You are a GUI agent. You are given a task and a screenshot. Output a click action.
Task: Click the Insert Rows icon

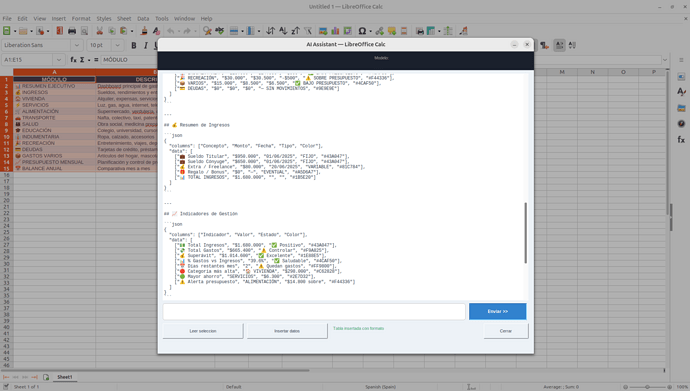click(234, 31)
